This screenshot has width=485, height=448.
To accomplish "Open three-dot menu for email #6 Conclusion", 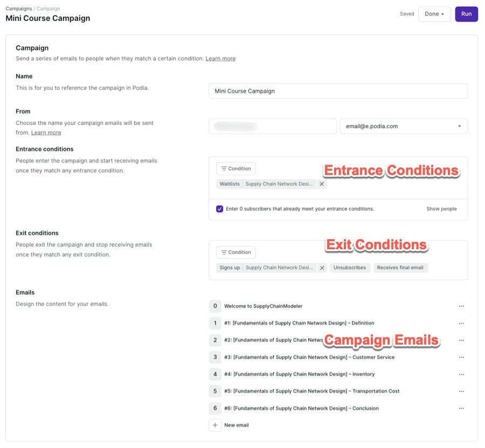I will (461, 409).
